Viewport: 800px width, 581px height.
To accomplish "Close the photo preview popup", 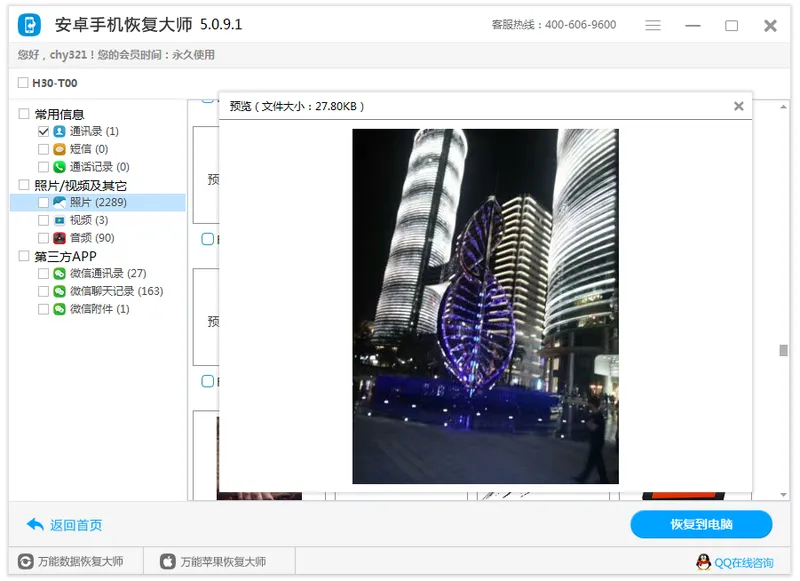I will pos(738,106).
